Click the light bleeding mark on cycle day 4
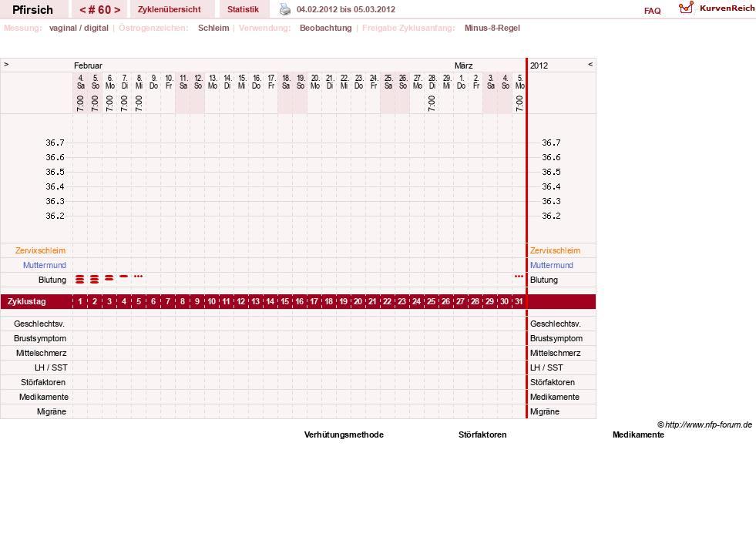 point(124,276)
